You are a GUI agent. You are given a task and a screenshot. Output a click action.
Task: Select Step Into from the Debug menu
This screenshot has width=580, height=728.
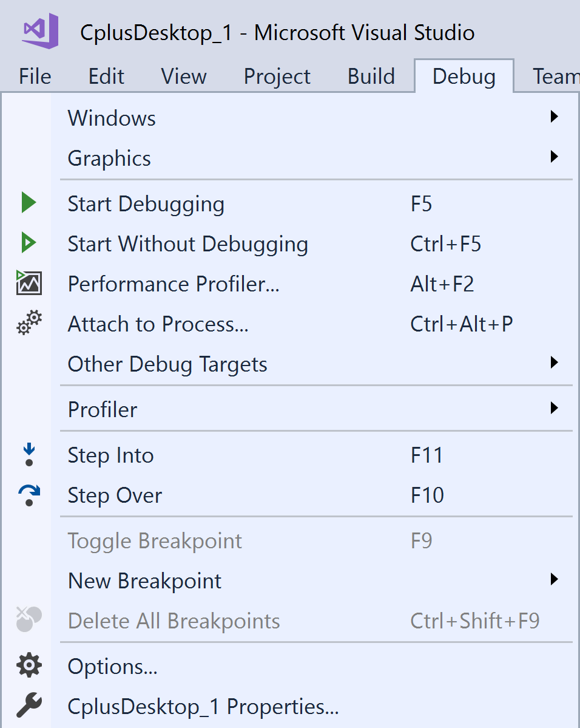pos(111,455)
